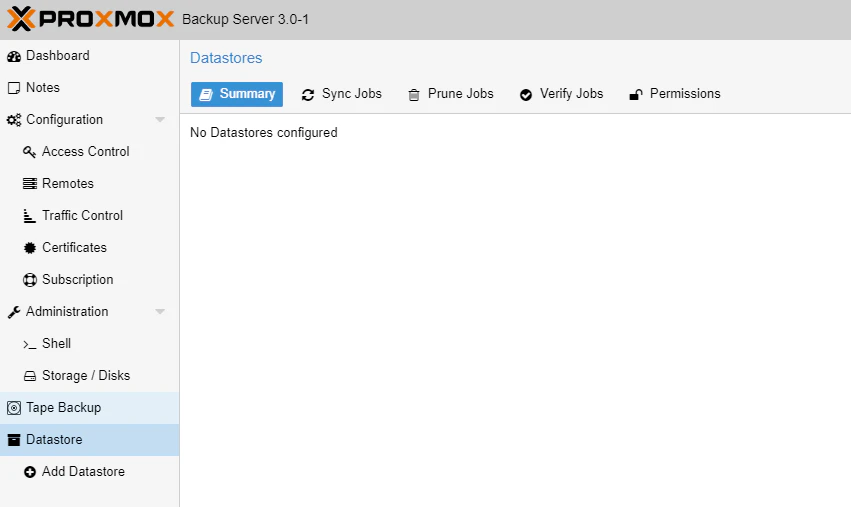
Task: Open the Permissions tab
Action: click(675, 94)
